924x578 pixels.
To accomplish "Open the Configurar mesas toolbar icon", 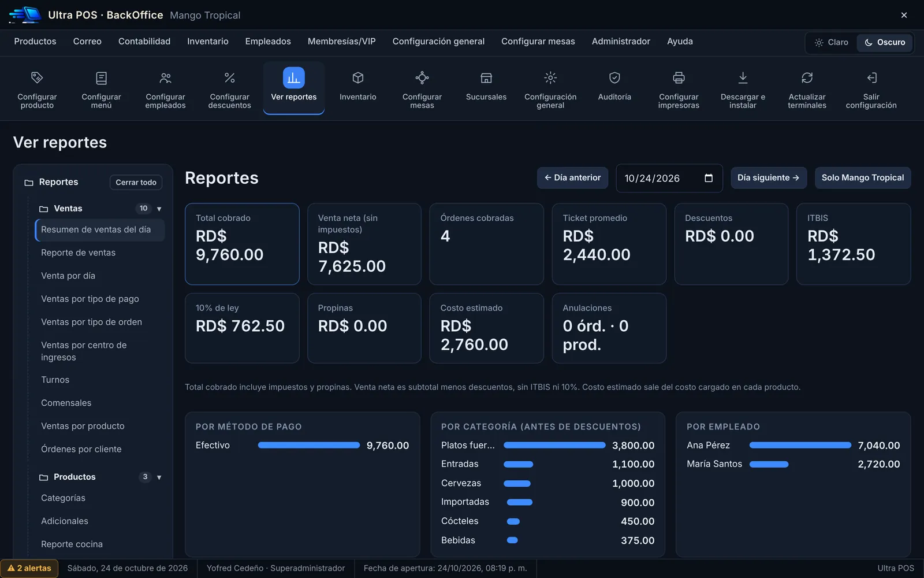I will (x=422, y=77).
